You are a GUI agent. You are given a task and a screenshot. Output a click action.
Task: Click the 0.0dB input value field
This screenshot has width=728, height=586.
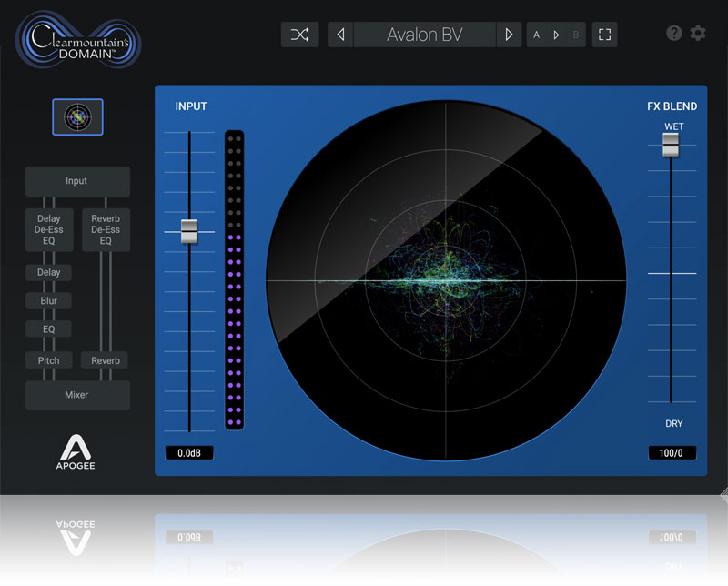[189, 452]
